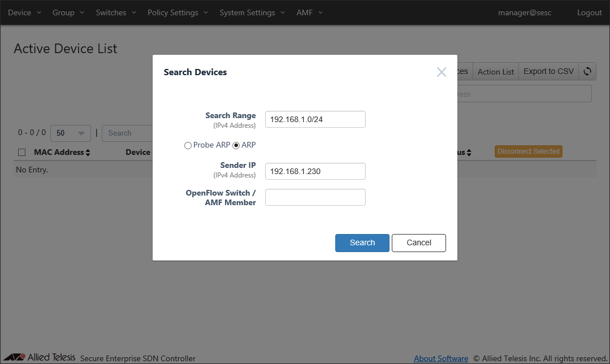This screenshot has height=364, width=610.
Task: Focus the Sender IP input field
Action: click(315, 171)
